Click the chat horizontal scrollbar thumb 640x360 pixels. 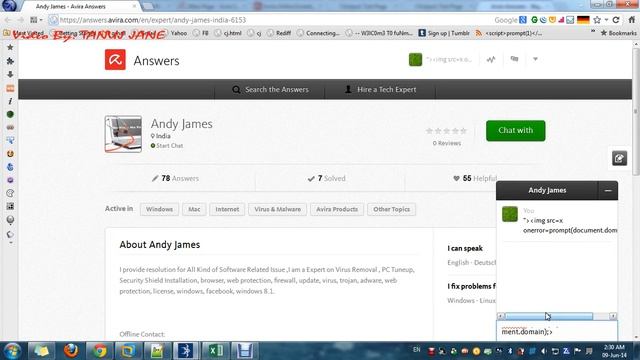click(x=549, y=316)
